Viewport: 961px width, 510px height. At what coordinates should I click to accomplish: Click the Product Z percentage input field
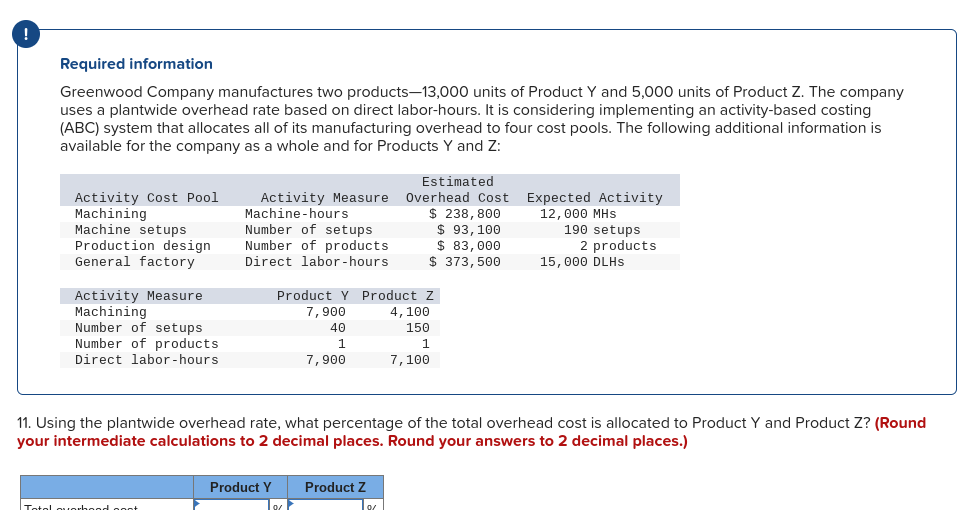[x=325, y=505]
